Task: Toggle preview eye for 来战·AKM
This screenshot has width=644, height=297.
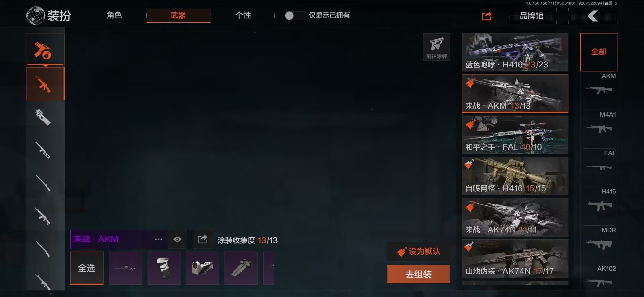Action: 177,239
